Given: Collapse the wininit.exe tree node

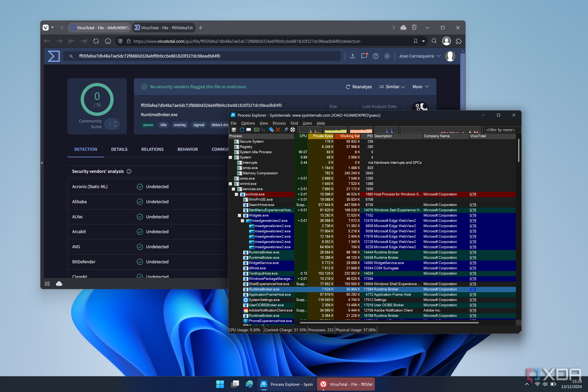Looking at the screenshot, I should pyautogui.click(x=230, y=184).
